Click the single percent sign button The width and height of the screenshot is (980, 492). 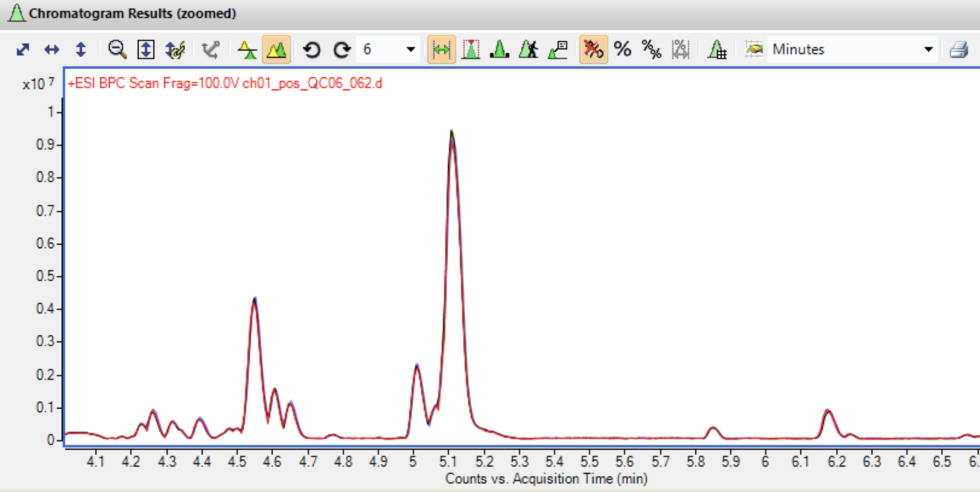pyautogui.click(x=622, y=49)
